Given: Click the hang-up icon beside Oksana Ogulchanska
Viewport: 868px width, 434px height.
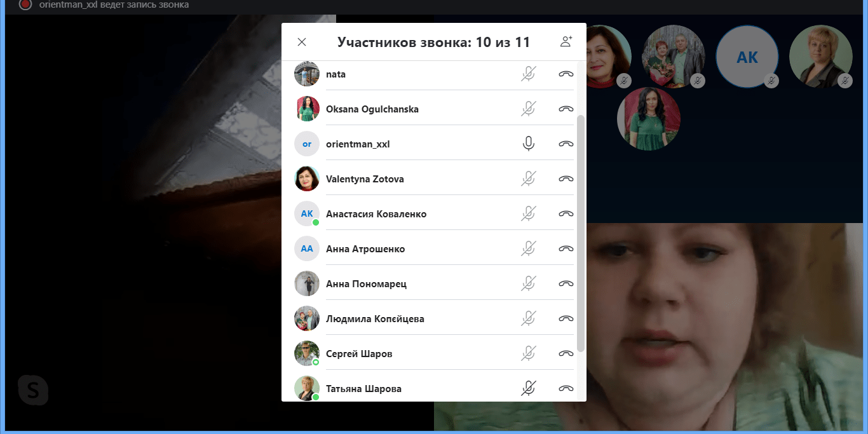Looking at the screenshot, I should tap(565, 109).
